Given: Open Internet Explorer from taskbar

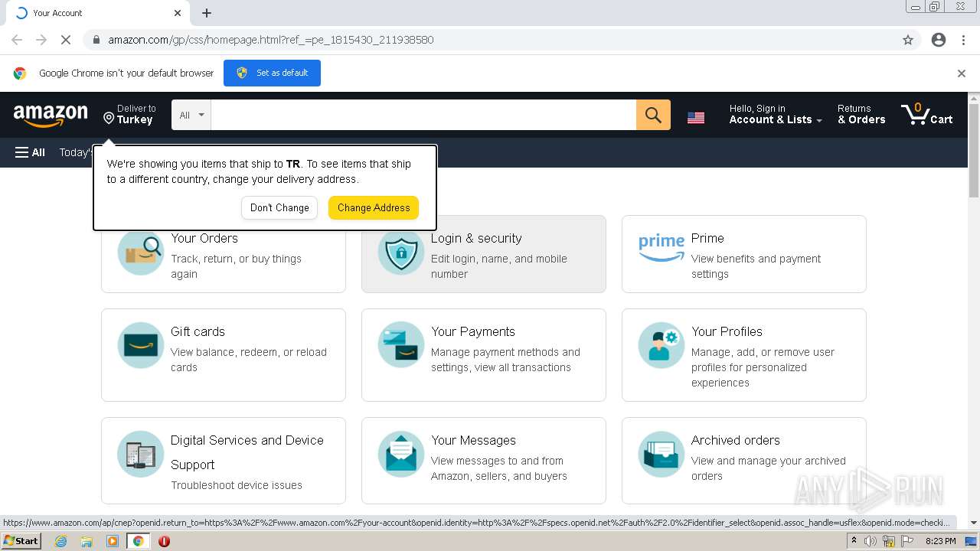Looking at the screenshot, I should 60,541.
